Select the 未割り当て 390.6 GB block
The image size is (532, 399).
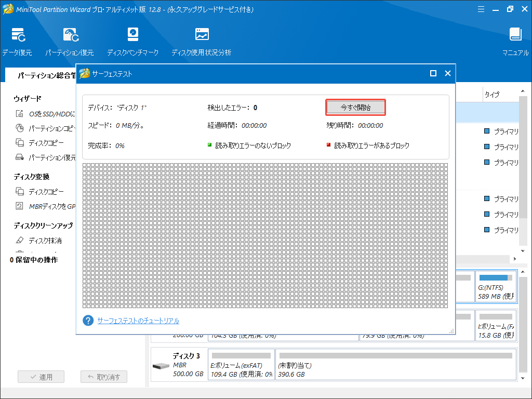(x=396, y=365)
